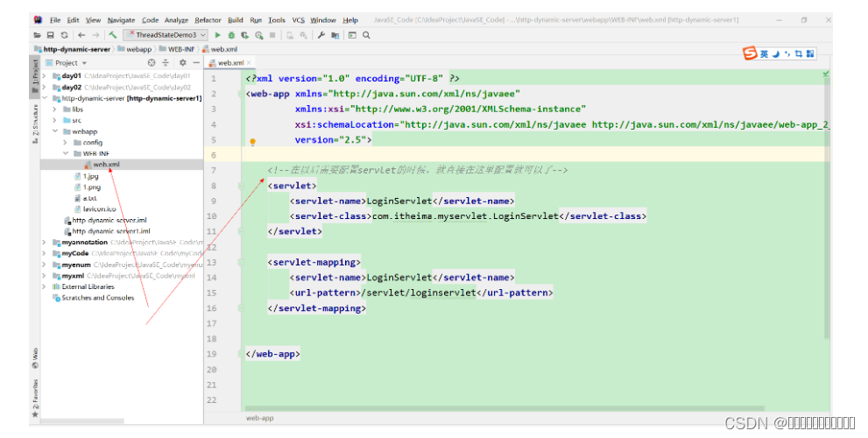
Task: Open the Web tool window tab
Action: [x=35, y=358]
